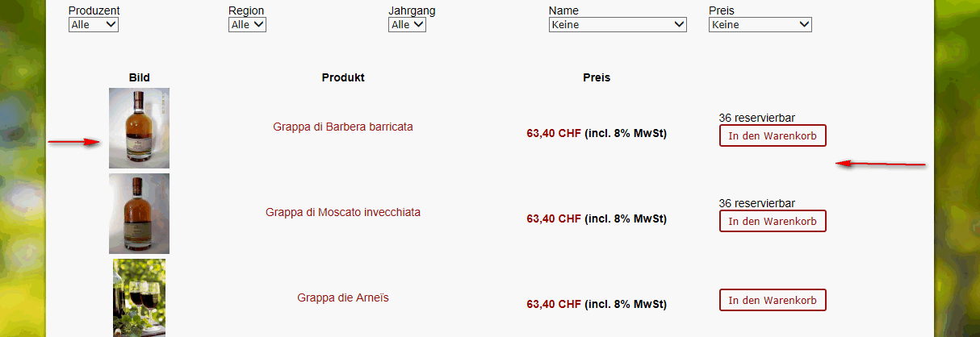Click the Grappa die Arneïs wine glasses image

coord(139,297)
